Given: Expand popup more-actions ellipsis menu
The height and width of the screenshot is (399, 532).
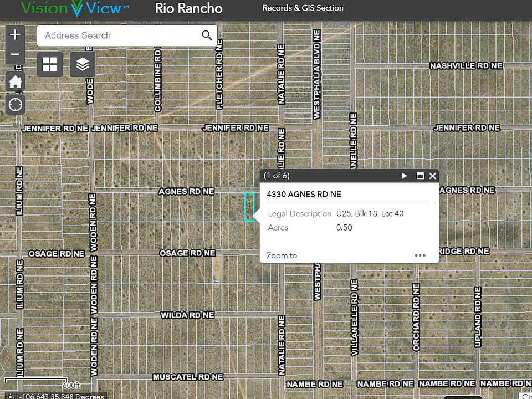Looking at the screenshot, I should pos(420,255).
